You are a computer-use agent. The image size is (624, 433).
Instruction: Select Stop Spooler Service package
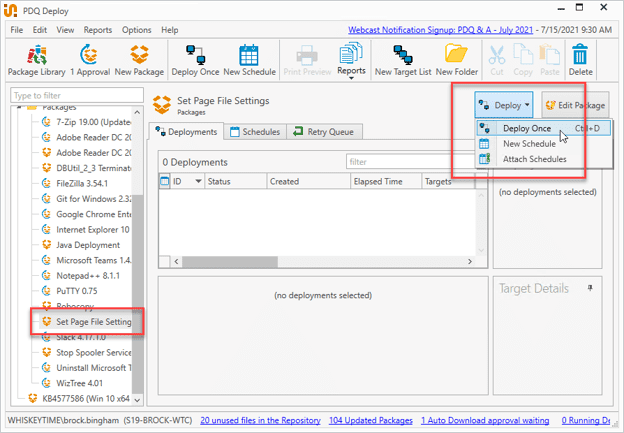(x=86, y=352)
